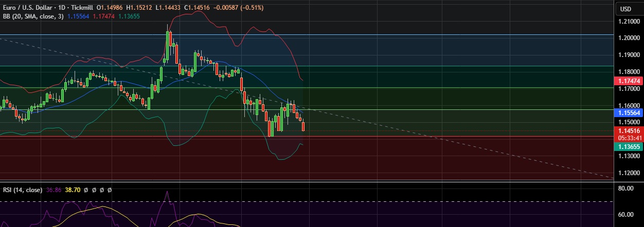Click the 1.19000 price scale label
Screen dimensions: 644x227
(628, 55)
